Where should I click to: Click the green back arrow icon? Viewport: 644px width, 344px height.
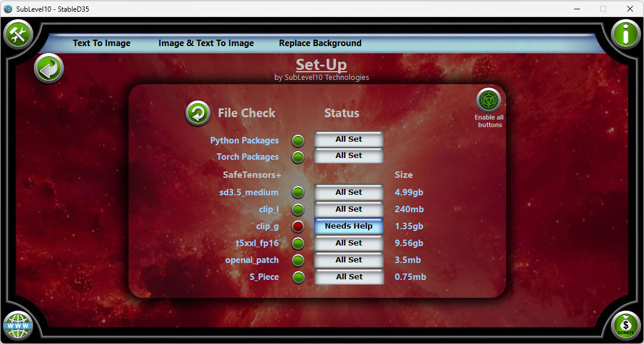point(48,68)
